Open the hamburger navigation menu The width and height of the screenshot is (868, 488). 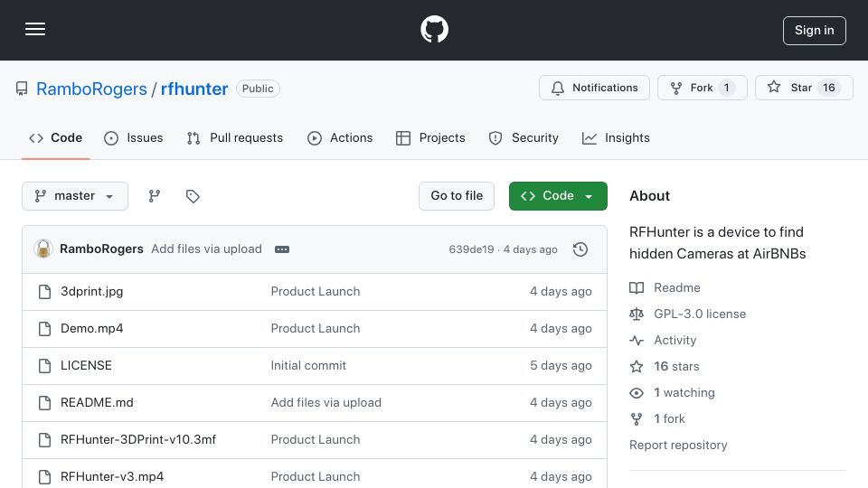35,29
